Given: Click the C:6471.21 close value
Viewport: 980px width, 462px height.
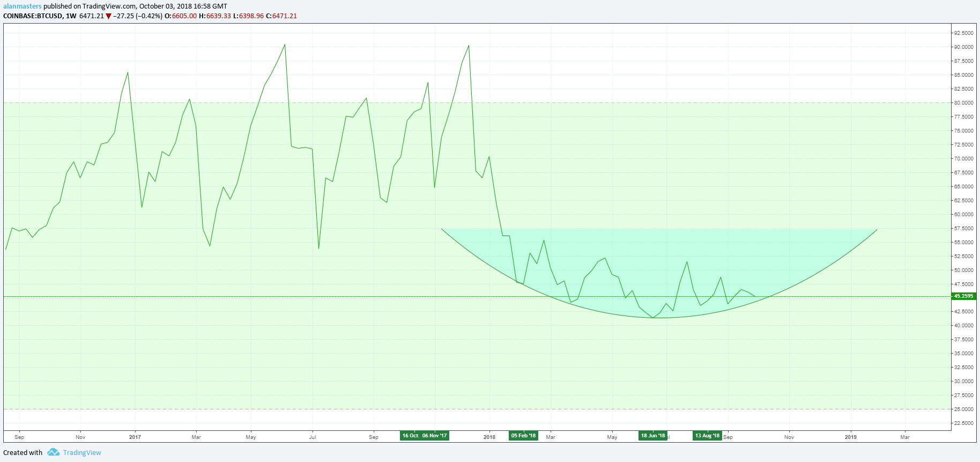Looking at the screenshot, I should point(281,16).
